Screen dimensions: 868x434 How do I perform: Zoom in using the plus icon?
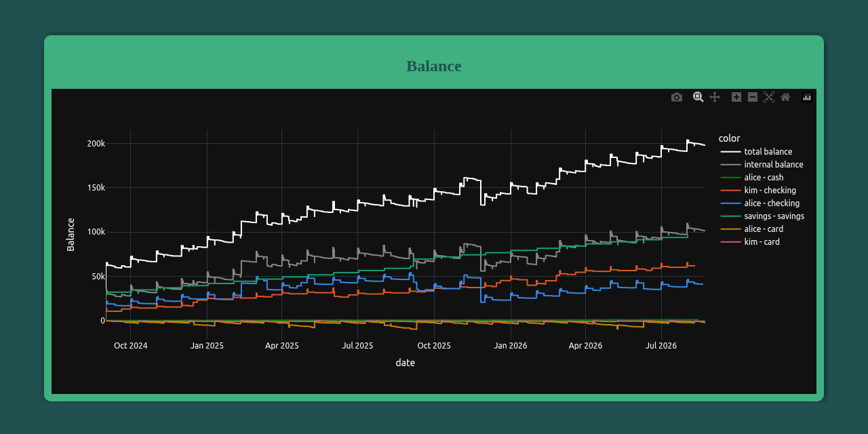tap(736, 97)
